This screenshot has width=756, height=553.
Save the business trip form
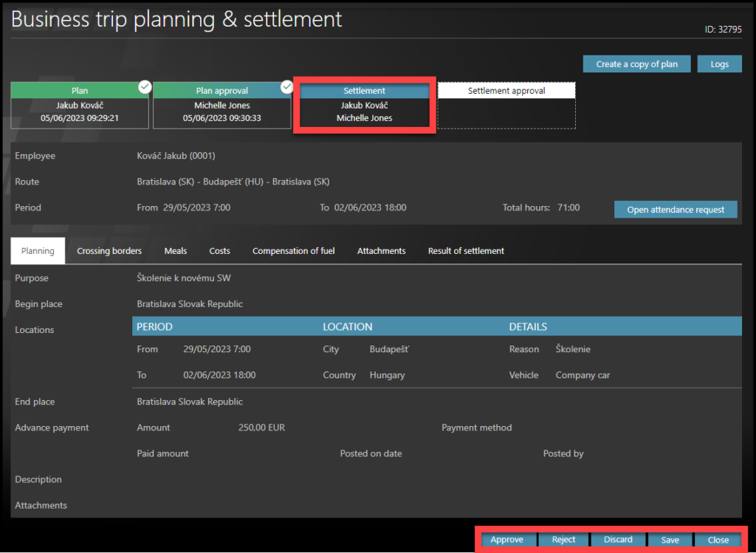pos(670,540)
